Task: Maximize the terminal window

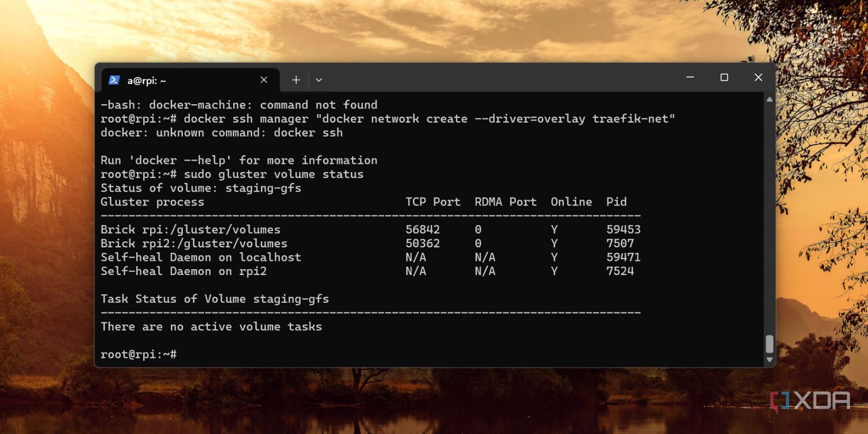Action: (x=724, y=78)
